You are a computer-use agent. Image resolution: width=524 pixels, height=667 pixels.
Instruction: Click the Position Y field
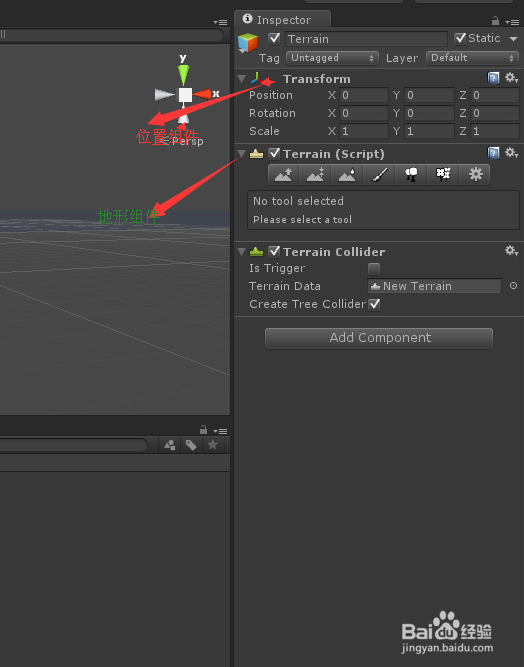click(429, 95)
